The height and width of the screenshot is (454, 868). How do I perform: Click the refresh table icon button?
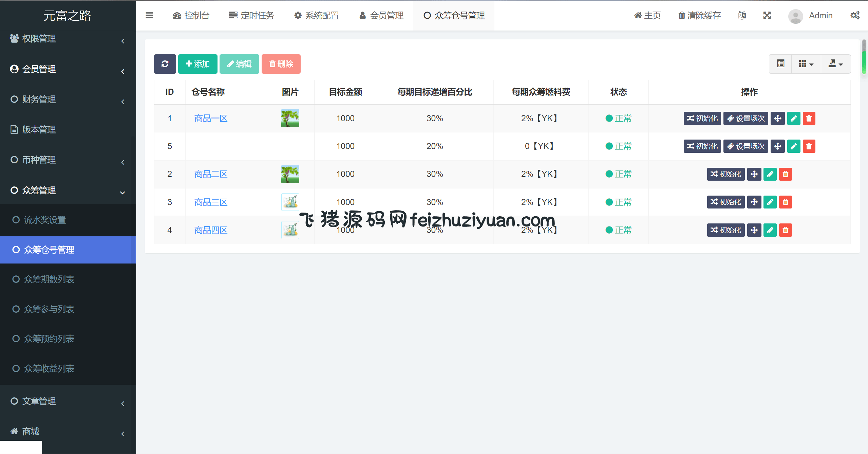click(x=165, y=64)
